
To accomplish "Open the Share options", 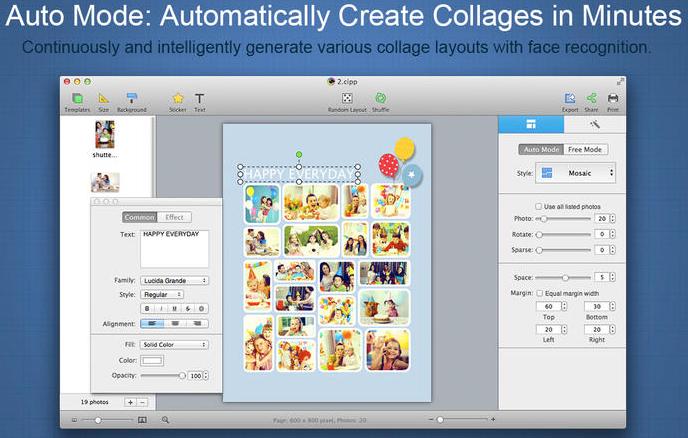I will (x=591, y=98).
